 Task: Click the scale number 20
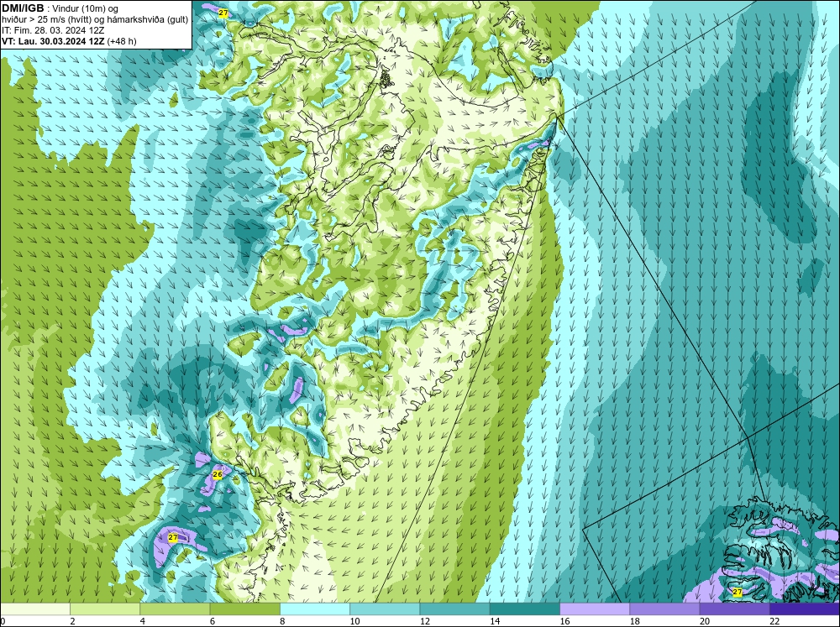coord(704,621)
